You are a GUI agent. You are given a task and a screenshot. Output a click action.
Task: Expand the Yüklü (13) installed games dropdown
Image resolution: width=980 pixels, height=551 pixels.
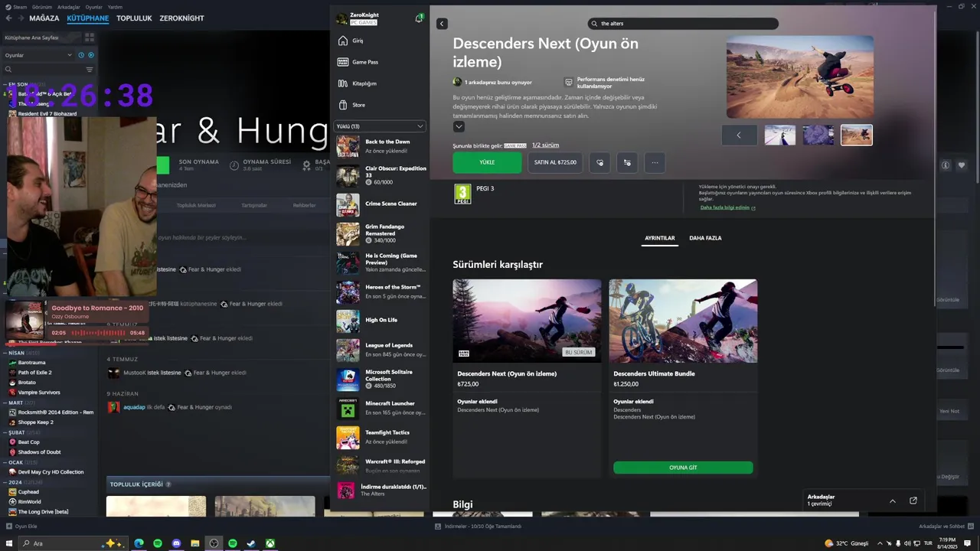[380, 126]
